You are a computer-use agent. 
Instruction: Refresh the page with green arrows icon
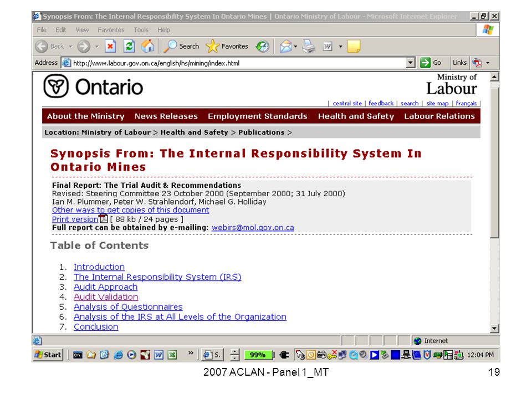[x=129, y=46]
